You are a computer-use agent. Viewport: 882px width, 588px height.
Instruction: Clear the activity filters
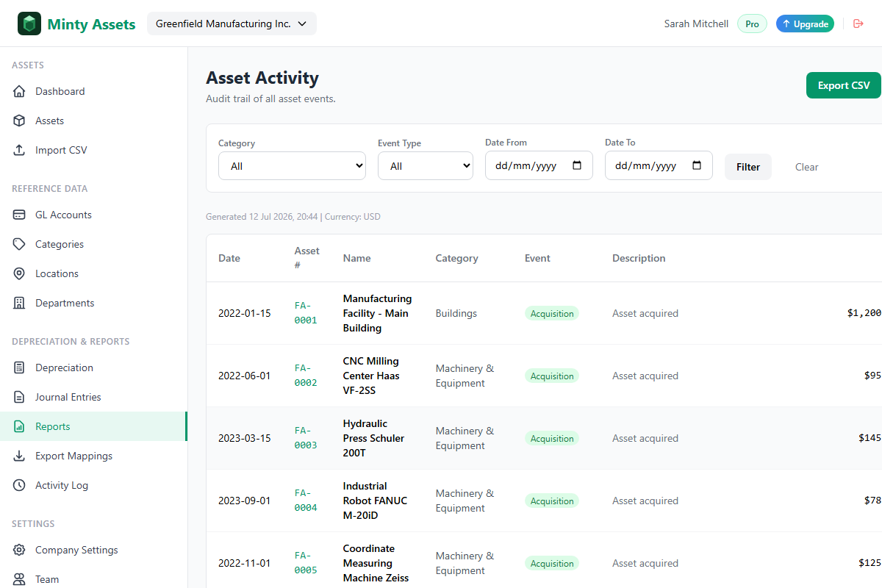tap(806, 167)
